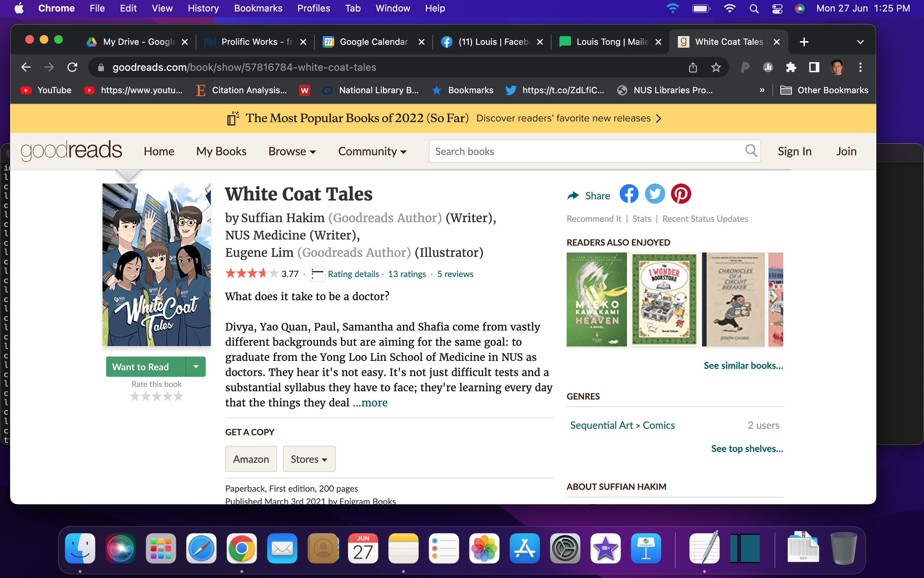
Task: Switch to Louis Facebook tab
Action: (492, 42)
